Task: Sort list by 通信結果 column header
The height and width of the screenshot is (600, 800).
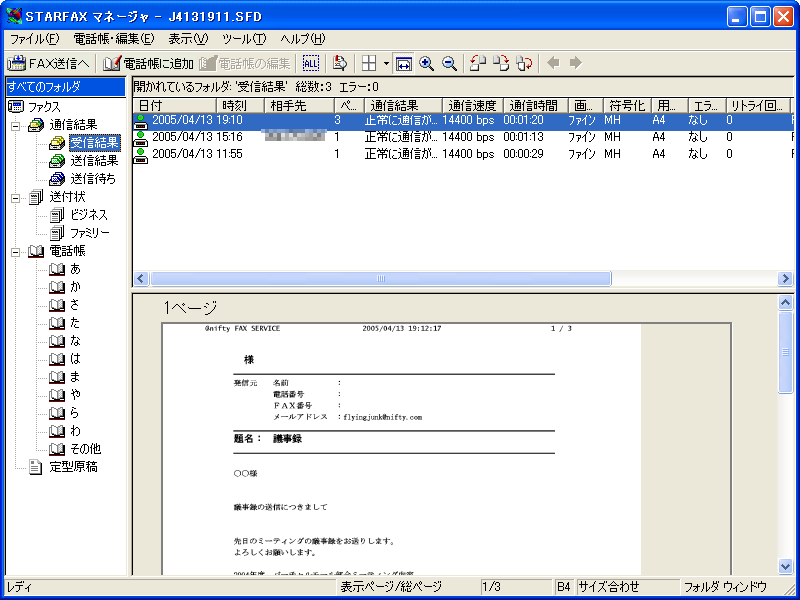Action: pyautogui.click(x=403, y=106)
